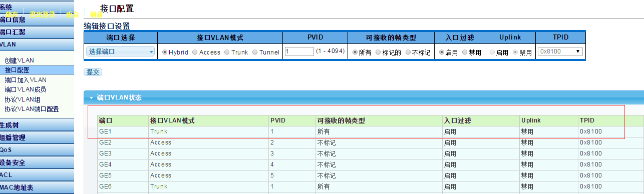
Task: Select the Access VLAN mode radio button
Action: pyautogui.click(x=195, y=52)
